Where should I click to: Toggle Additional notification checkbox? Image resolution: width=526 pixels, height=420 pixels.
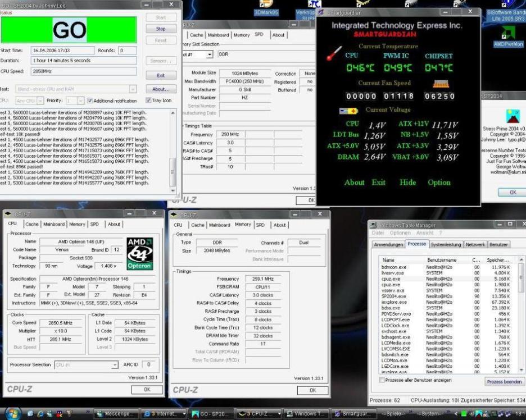pyautogui.click(x=89, y=100)
